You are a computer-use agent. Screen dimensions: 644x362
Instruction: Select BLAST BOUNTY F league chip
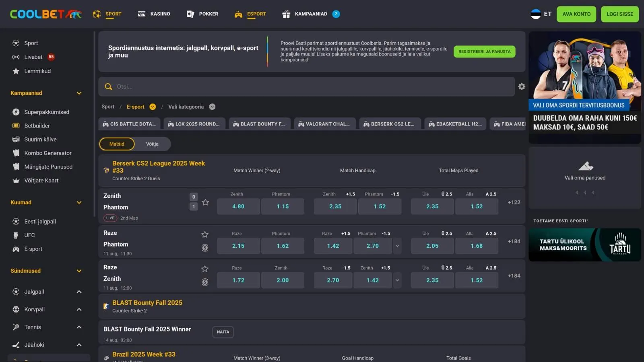(x=260, y=124)
